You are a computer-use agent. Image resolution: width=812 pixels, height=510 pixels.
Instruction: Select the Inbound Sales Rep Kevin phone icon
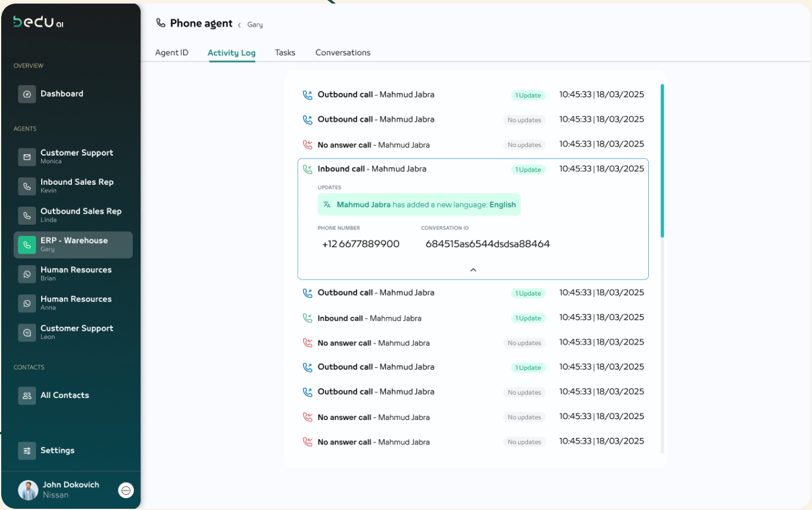(x=27, y=186)
